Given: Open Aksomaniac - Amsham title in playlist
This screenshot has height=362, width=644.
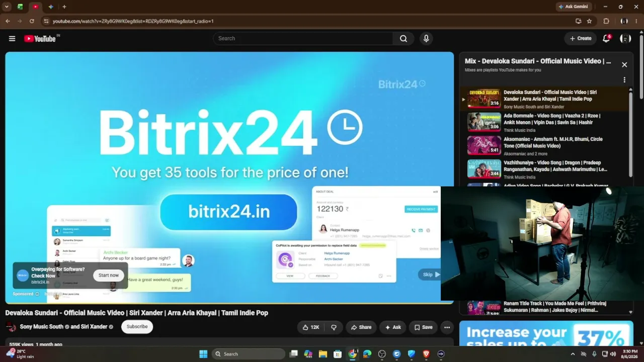Looking at the screenshot, I should pyautogui.click(x=553, y=142).
